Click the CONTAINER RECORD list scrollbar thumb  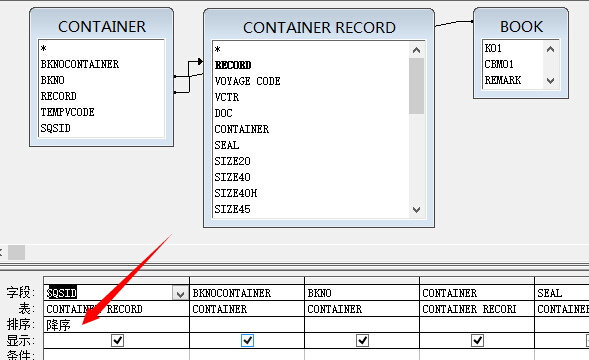tap(416, 86)
